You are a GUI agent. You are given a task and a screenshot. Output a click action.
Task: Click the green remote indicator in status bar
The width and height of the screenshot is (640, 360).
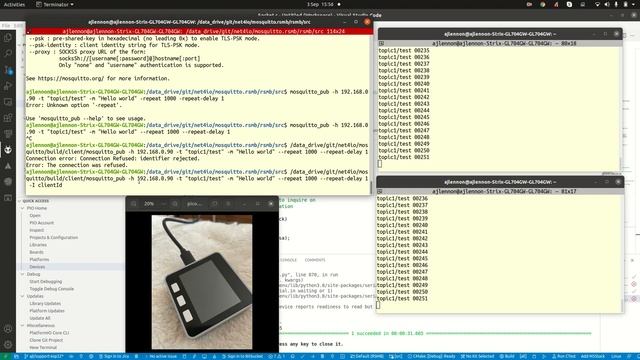(x=6, y=356)
